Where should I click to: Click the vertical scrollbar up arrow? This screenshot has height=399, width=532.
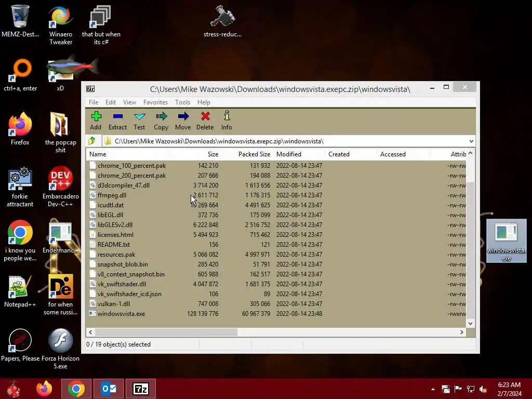[x=470, y=153]
